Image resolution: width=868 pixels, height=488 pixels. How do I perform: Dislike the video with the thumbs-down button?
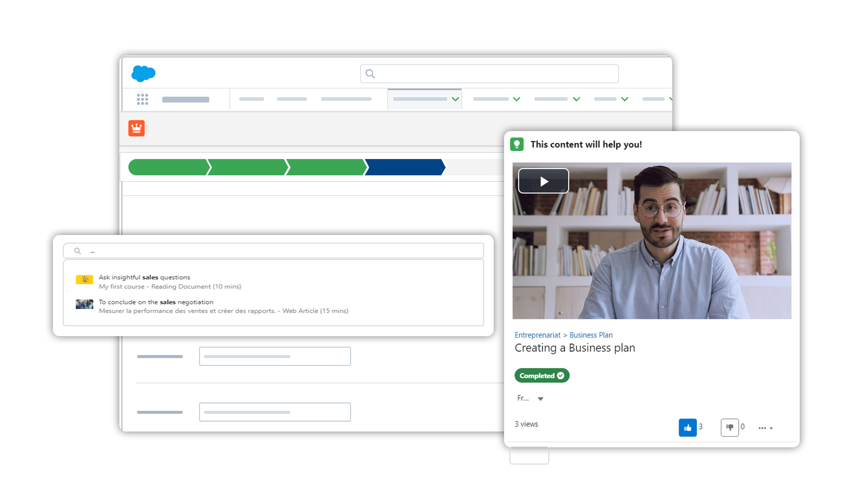point(730,427)
